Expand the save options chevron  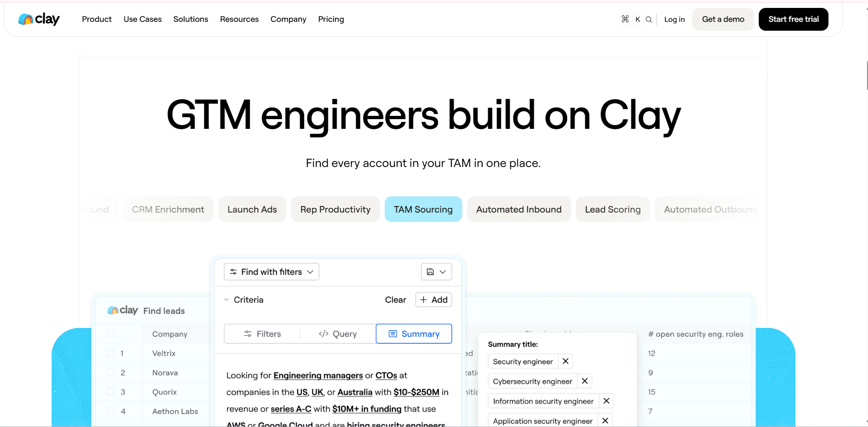443,272
